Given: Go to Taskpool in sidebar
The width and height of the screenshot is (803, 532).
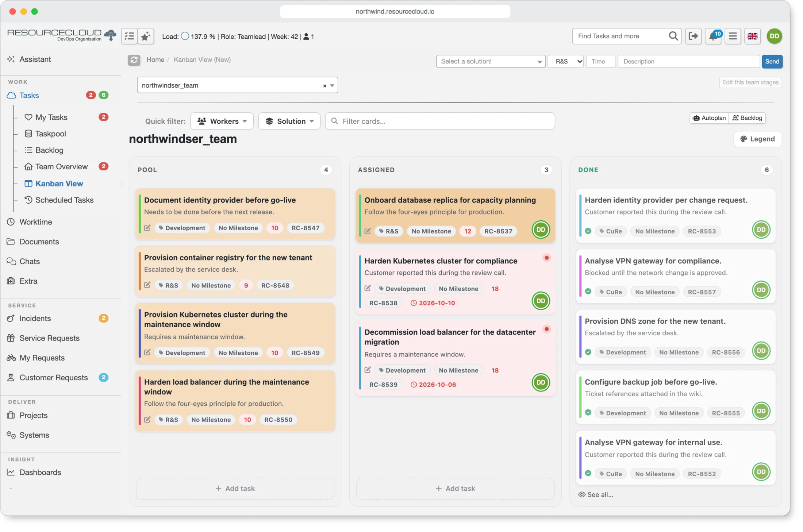Looking at the screenshot, I should 51,134.
